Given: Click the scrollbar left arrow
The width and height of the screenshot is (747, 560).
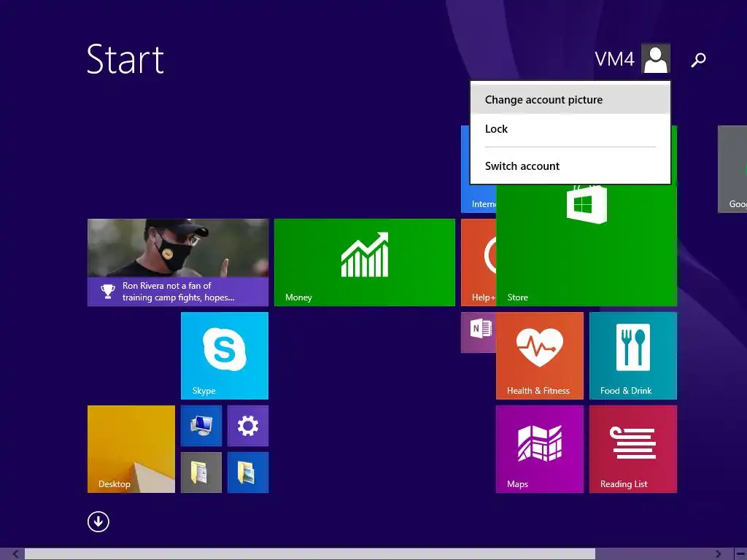Looking at the screenshot, I should [x=15, y=554].
